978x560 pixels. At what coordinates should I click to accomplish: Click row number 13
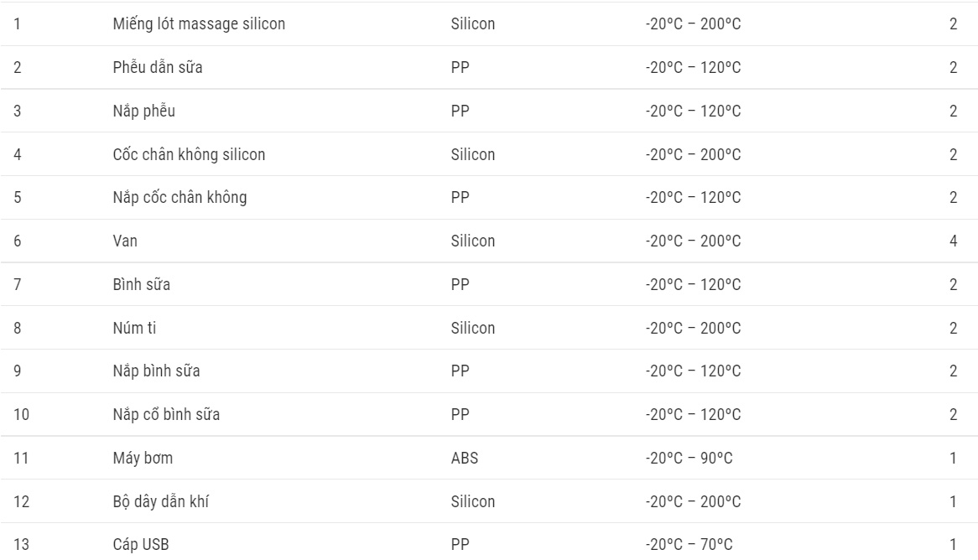click(22, 545)
